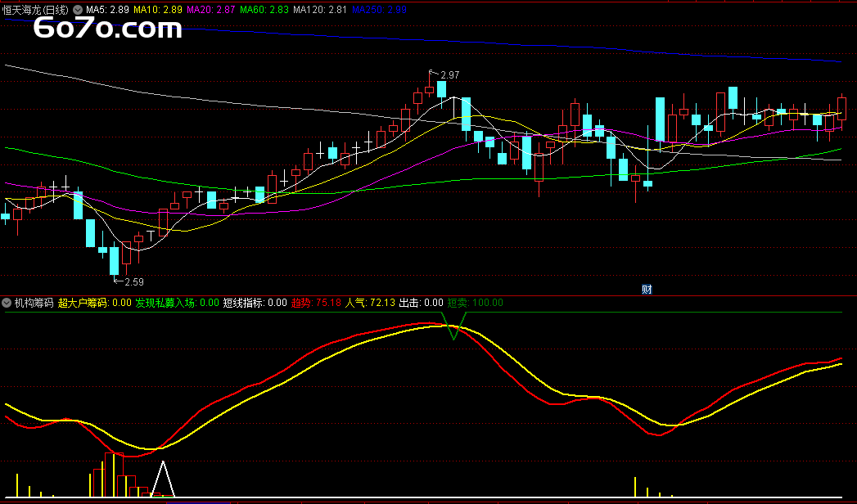Click the 2.59 low price marker
This screenshot has height=504, width=857.
(133, 282)
